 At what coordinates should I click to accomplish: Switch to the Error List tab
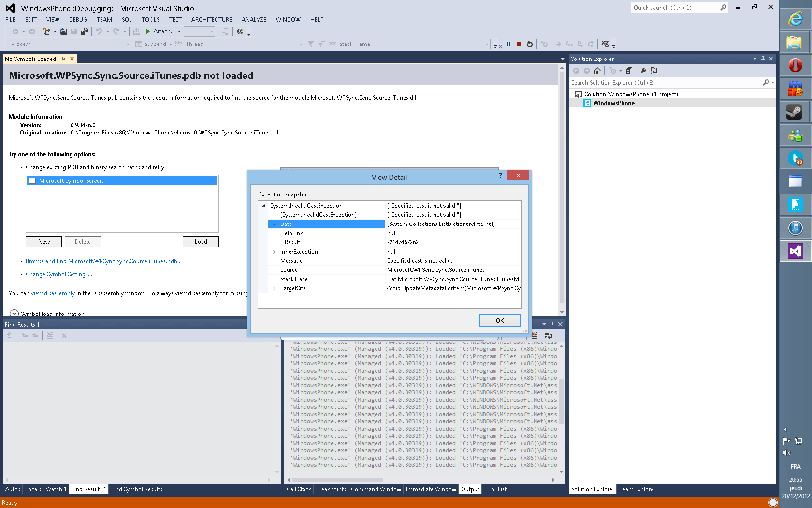click(x=495, y=489)
